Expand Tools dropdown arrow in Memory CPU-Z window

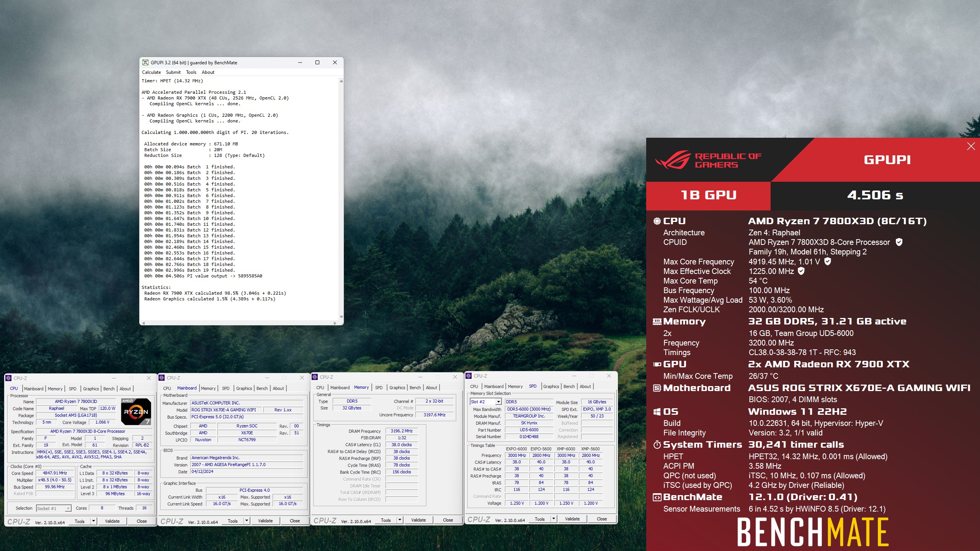coord(400,520)
